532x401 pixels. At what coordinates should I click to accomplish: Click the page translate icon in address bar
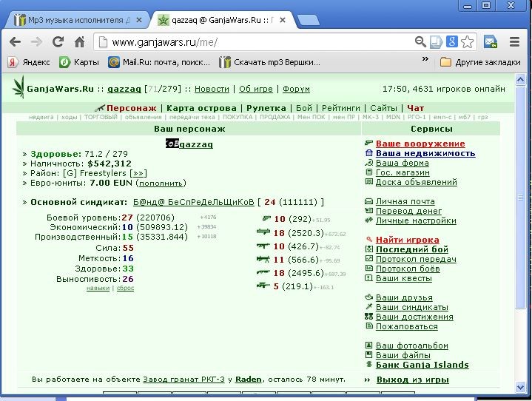pos(436,42)
